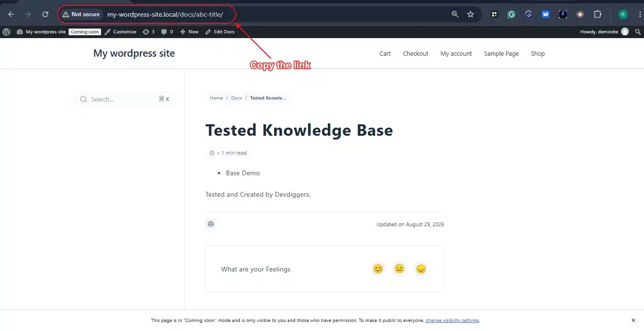Open the Shop nav link
This screenshot has width=644, height=331.
538,54
